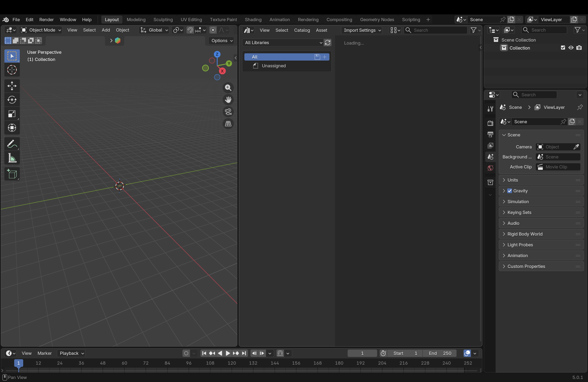Open the Object Mode dropdown
The image size is (588, 382).
(41, 30)
